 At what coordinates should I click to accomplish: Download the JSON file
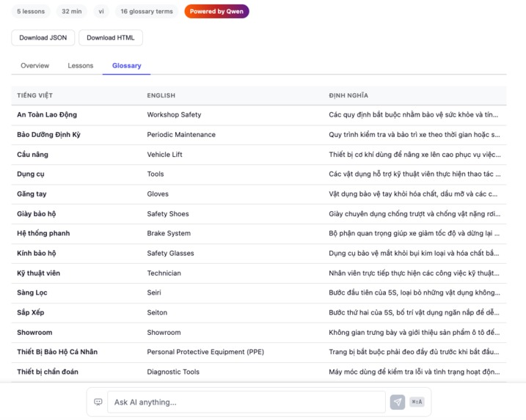43,37
